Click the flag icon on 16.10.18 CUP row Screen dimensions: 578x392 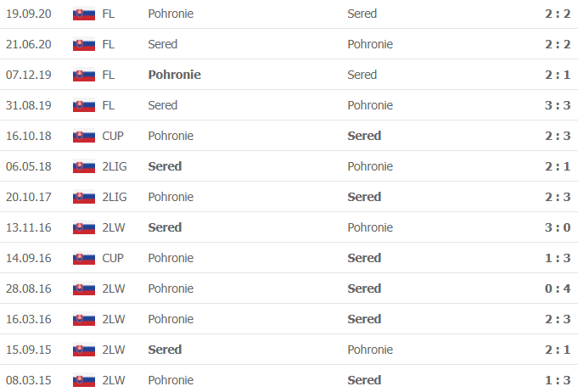click(83, 136)
